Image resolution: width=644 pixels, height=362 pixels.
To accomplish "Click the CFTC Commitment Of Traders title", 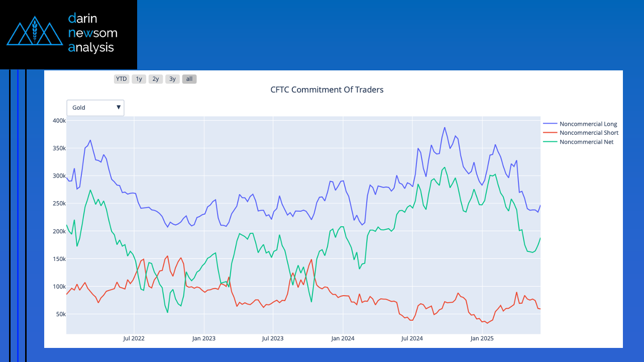I will (327, 90).
